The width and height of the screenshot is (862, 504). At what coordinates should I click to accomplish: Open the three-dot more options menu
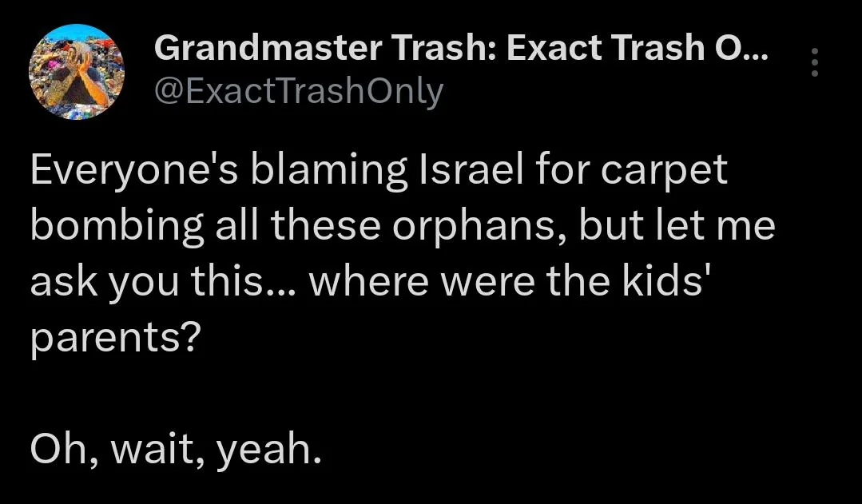pyautogui.click(x=815, y=62)
